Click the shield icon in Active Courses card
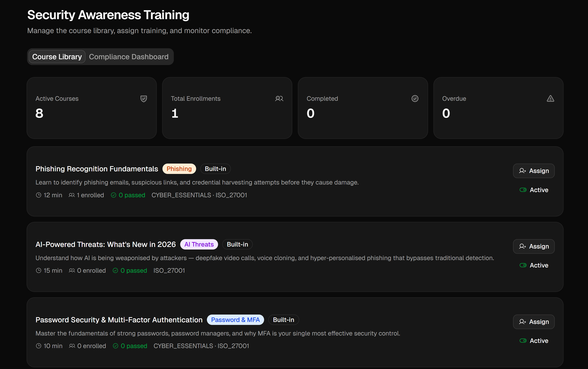 144,99
